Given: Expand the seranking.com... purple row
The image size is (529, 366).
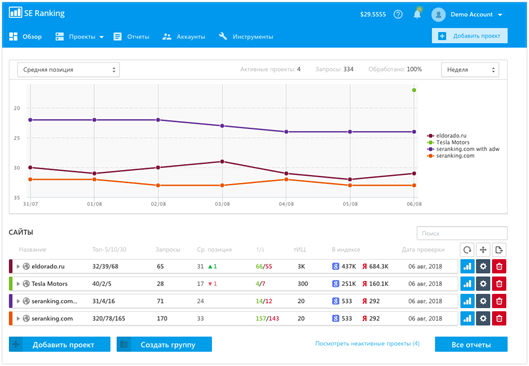Looking at the screenshot, I should point(18,301).
